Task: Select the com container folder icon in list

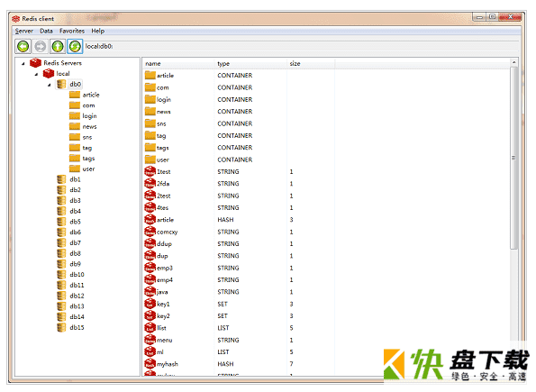Action: (x=150, y=87)
